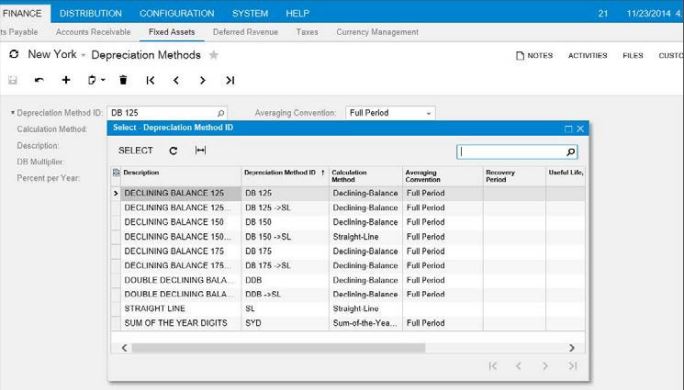Click the refresh icon beside New York
Viewport: 684px width, 390px height.
point(14,54)
